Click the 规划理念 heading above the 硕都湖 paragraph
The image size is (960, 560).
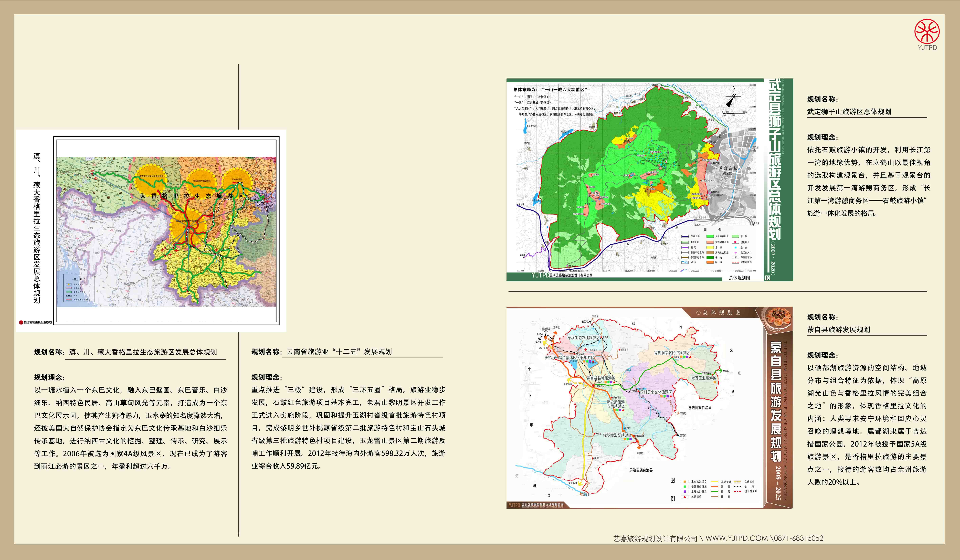point(822,355)
